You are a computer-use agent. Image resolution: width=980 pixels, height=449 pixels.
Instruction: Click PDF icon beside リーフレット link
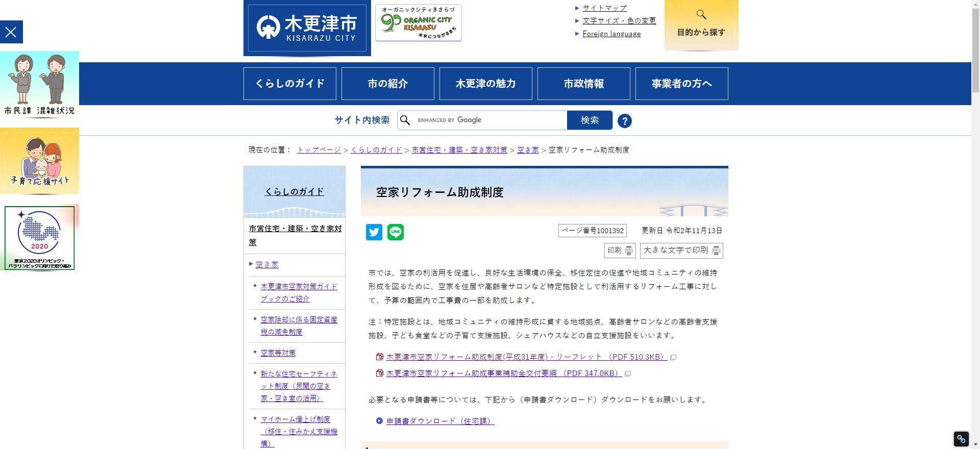[380, 357]
